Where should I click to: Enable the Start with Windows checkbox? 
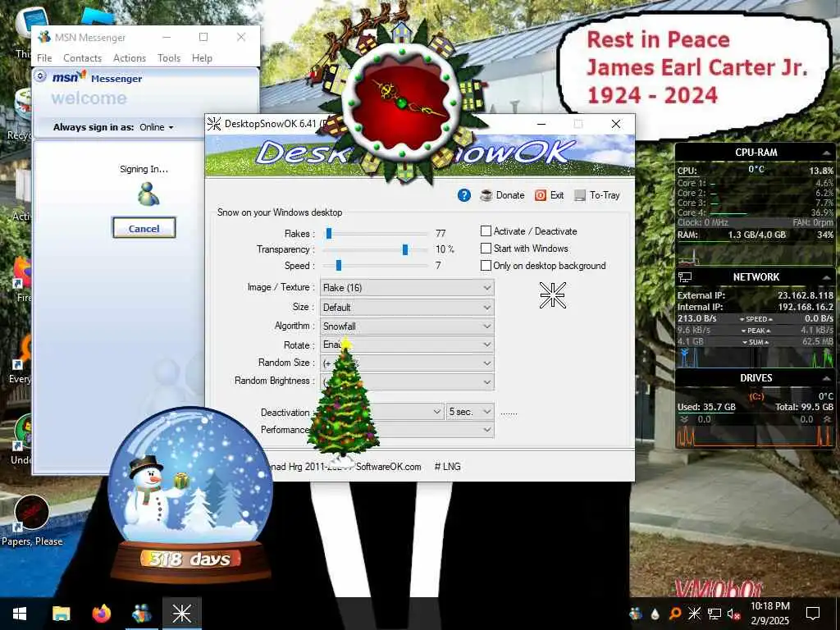tap(486, 248)
